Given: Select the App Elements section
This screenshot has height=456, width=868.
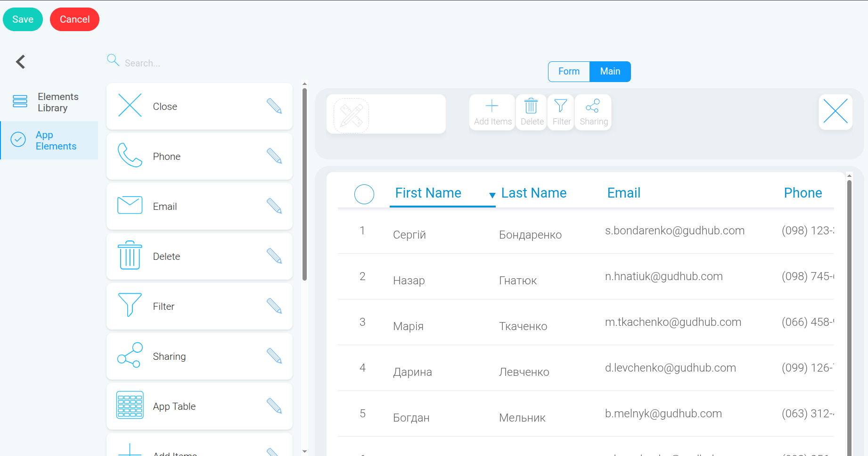Looking at the screenshot, I should [49, 141].
